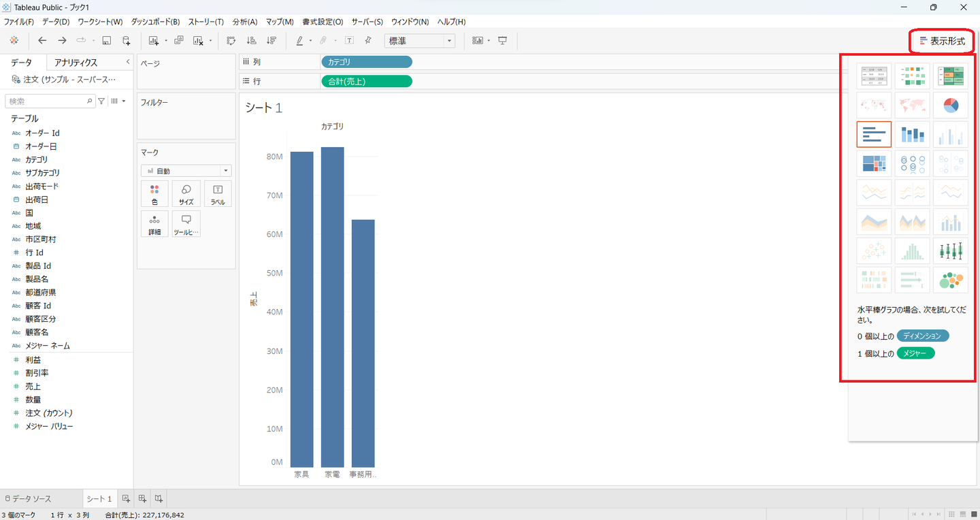
Task: Select the pie chart type
Action: point(950,105)
